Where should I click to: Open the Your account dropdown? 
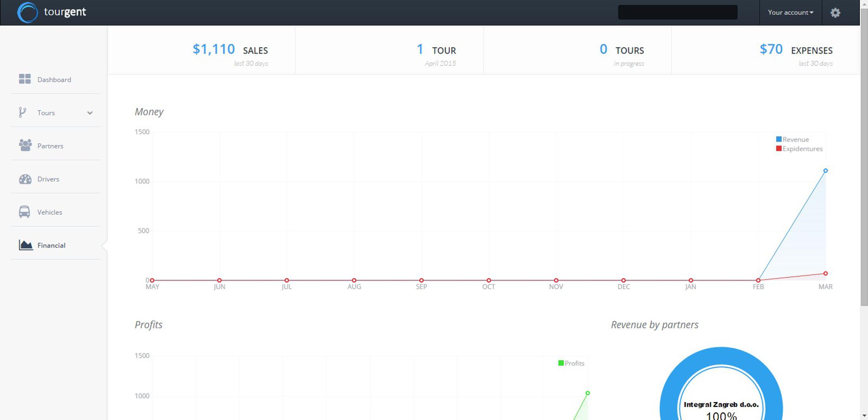pyautogui.click(x=790, y=12)
